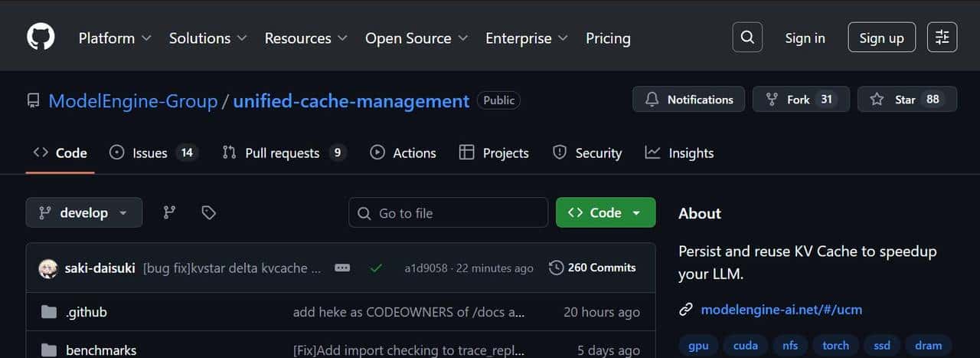Fork the repository
This screenshot has width=980, height=358.
(x=800, y=100)
